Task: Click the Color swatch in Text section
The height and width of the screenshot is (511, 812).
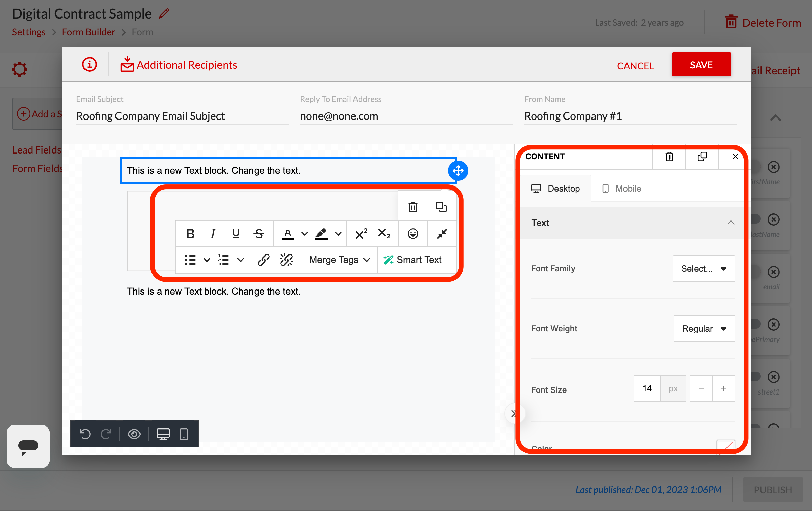Action: (725, 446)
